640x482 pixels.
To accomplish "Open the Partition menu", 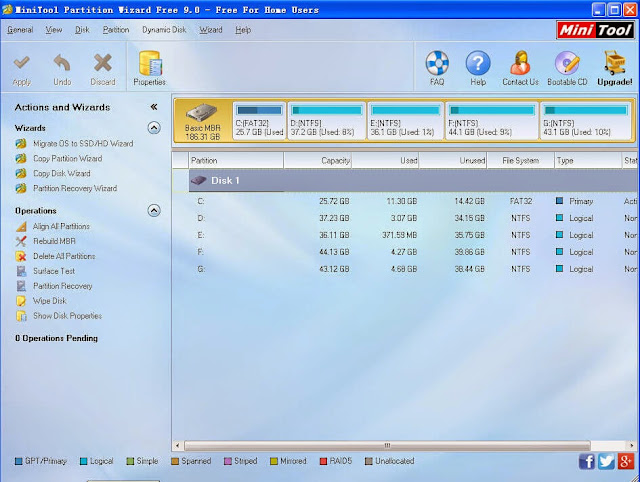I will (116, 30).
